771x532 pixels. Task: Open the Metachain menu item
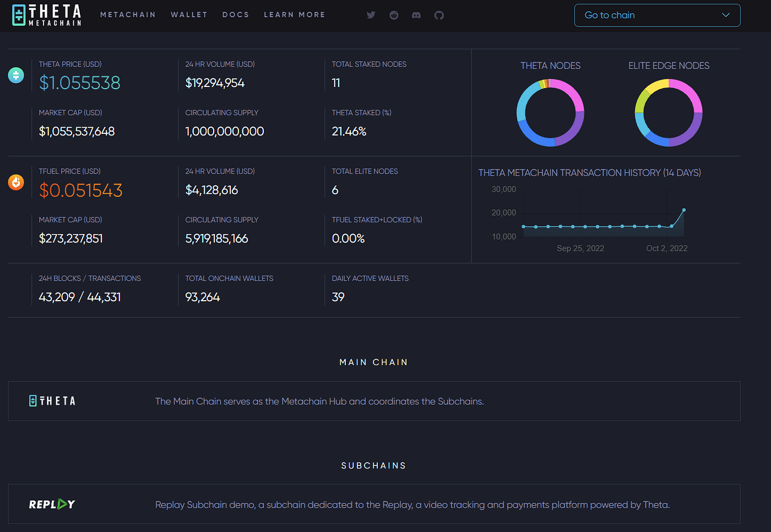click(x=128, y=15)
